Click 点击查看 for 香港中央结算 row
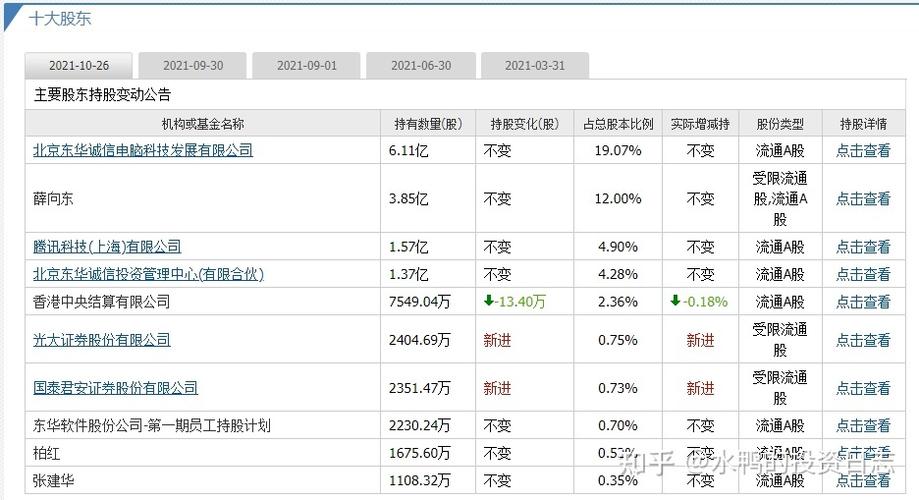919x500 pixels. 863,302
